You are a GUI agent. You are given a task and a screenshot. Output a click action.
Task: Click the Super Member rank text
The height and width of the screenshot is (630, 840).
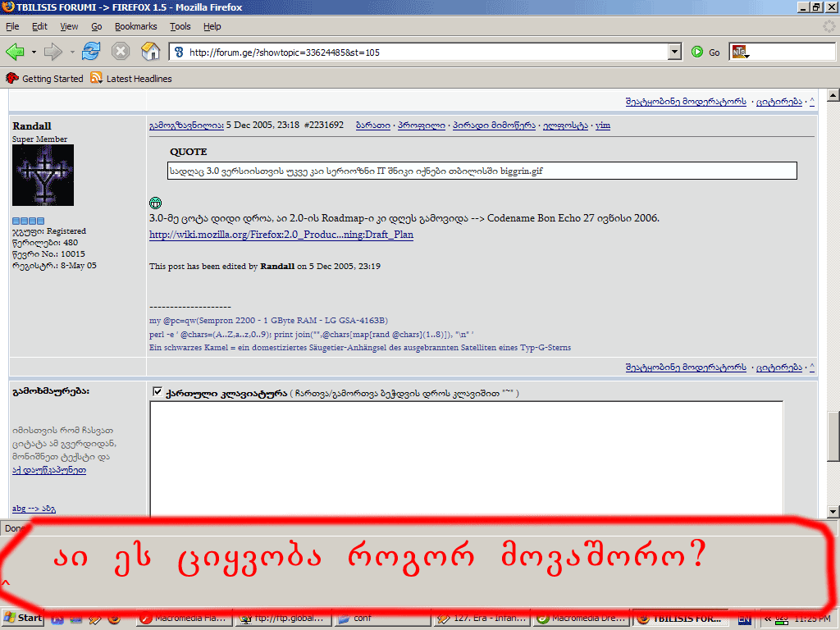coord(39,139)
